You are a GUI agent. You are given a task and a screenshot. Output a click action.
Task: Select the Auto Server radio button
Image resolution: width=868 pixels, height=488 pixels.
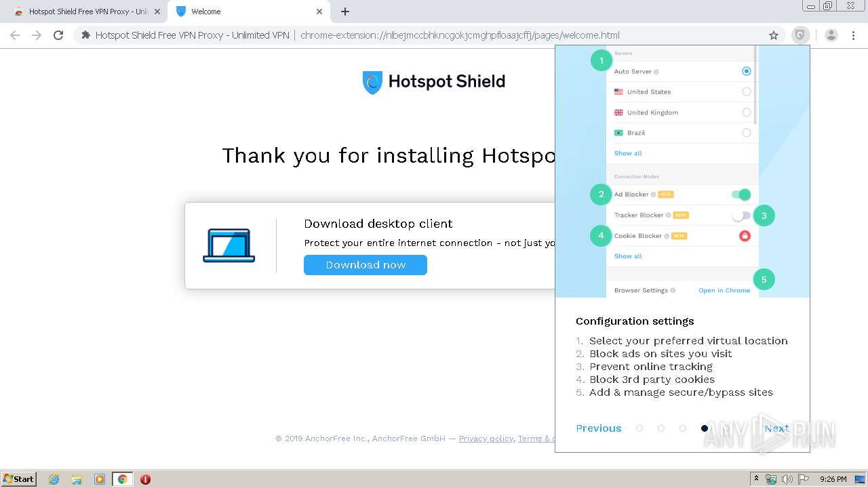coord(746,71)
